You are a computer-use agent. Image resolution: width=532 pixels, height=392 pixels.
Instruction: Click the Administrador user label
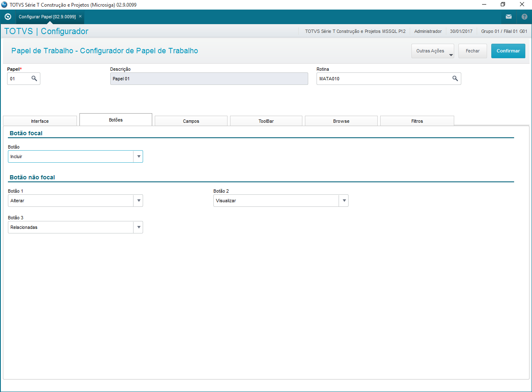428,31
